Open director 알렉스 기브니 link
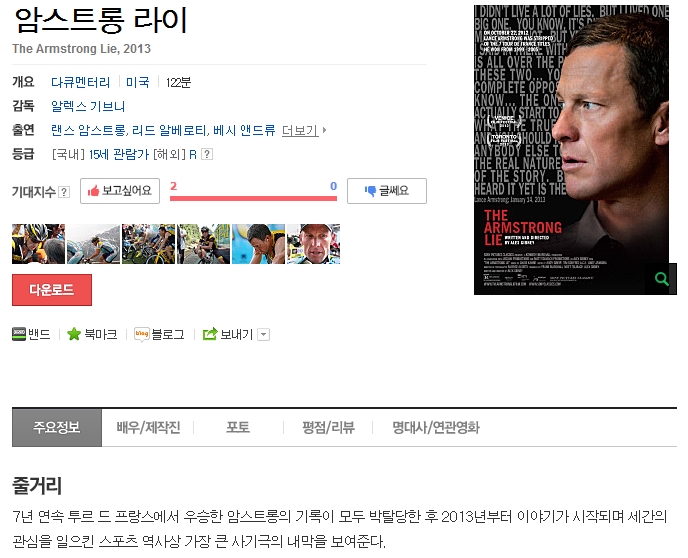The width and height of the screenshot is (688, 558). pyautogui.click(x=88, y=106)
